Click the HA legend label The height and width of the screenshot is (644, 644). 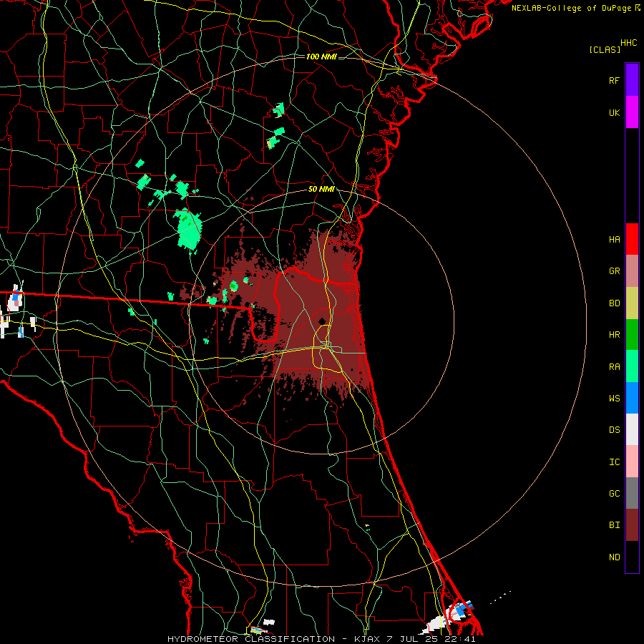point(614,240)
